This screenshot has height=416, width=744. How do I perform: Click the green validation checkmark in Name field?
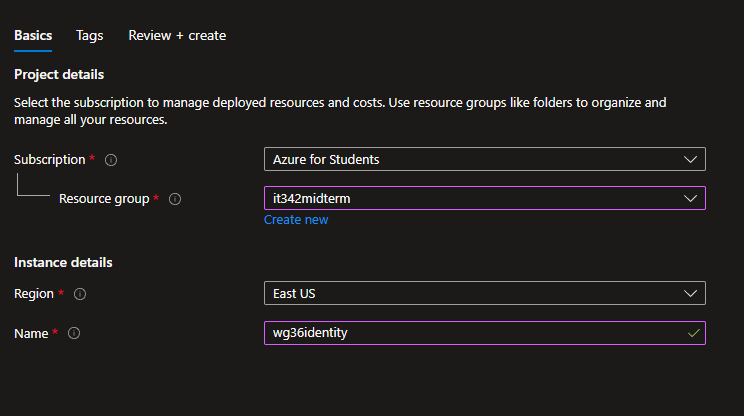(693, 333)
